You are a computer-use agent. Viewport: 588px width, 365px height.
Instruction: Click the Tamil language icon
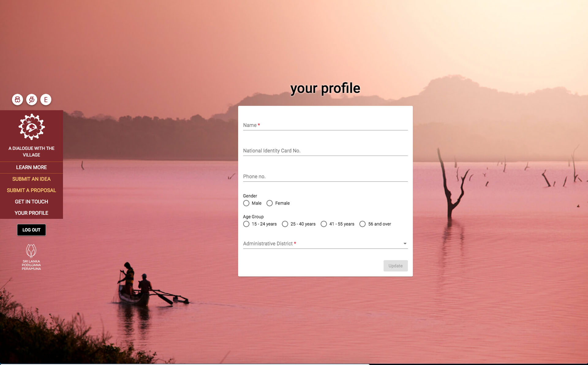coord(31,99)
